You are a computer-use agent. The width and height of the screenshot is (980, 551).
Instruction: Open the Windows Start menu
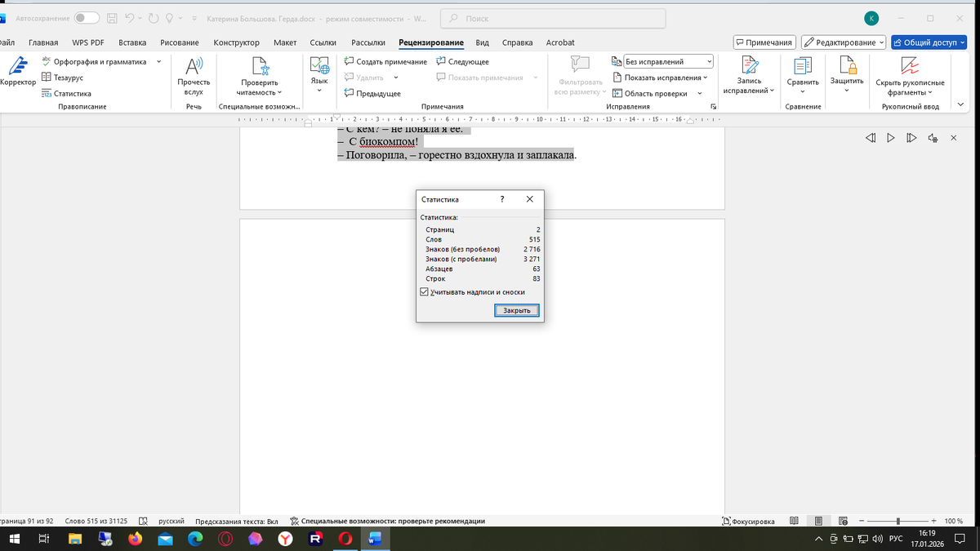[x=15, y=539]
